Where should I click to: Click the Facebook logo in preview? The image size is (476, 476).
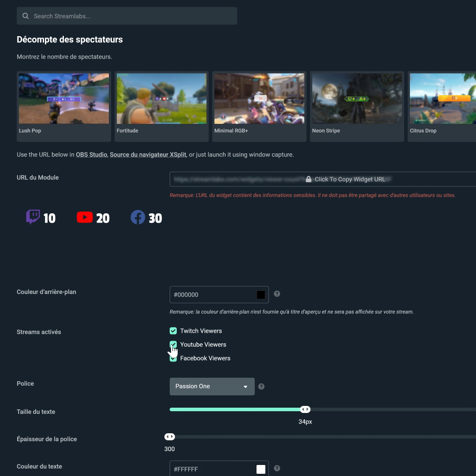(138, 217)
